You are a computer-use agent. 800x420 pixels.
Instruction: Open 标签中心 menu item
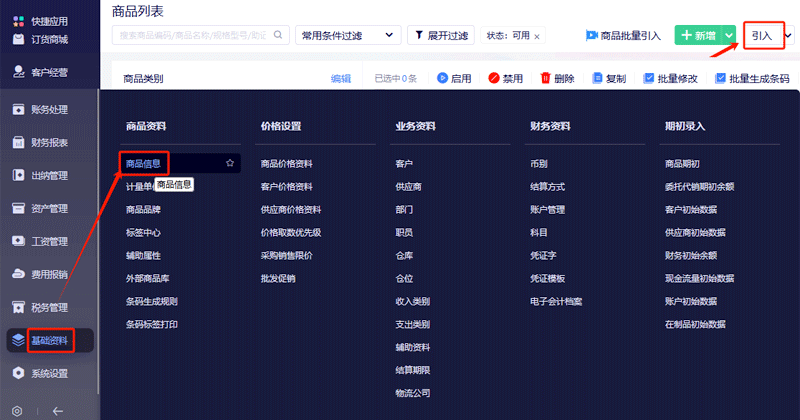point(143,232)
